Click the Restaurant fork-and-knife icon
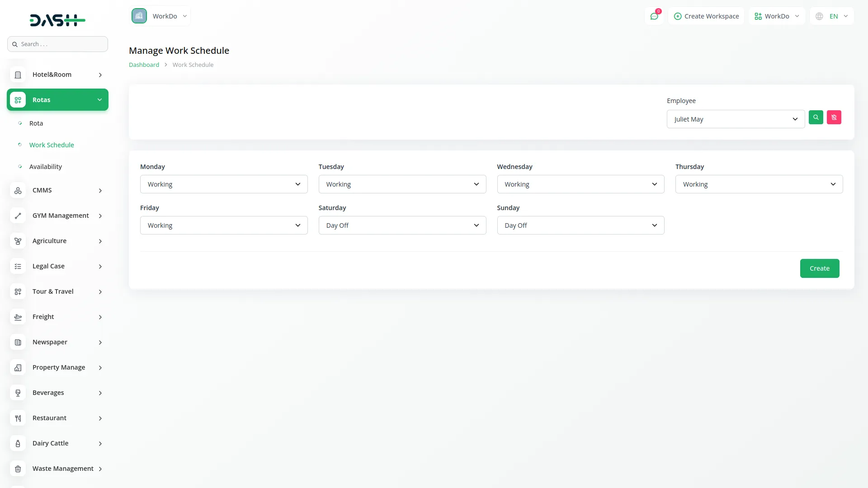Screen dimensions: 868x488 (x=18, y=418)
